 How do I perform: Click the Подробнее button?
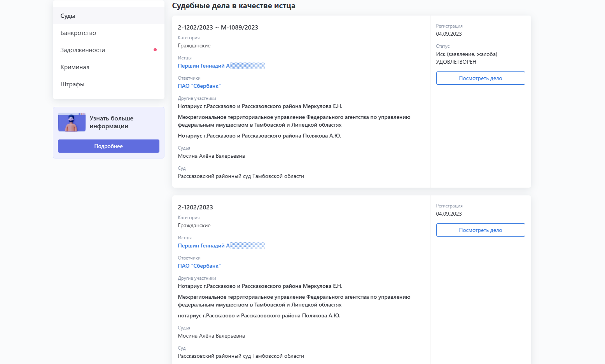click(108, 146)
